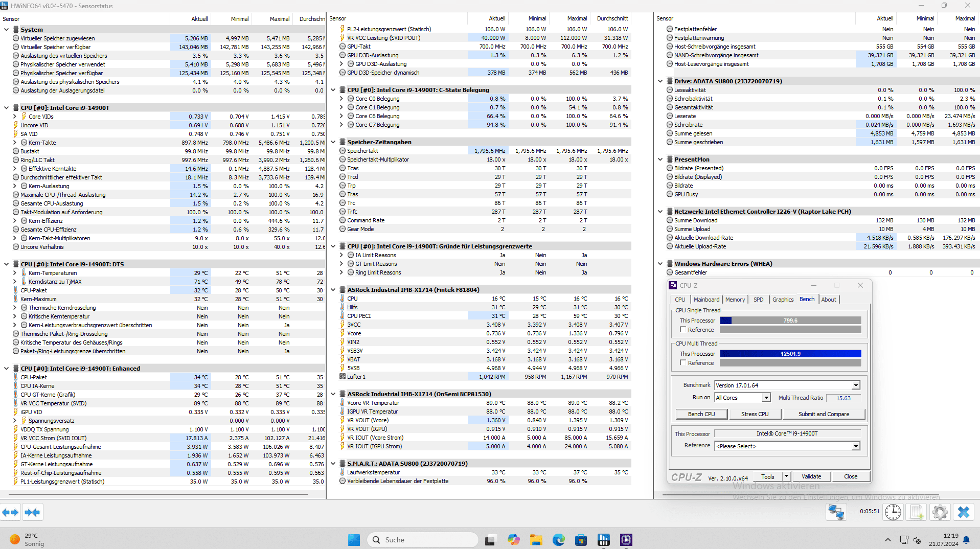Select the CPU-Gesamt-Leistungsaufnahme row
Image resolution: width=980 pixels, height=549 pixels.
[x=169, y=447]
